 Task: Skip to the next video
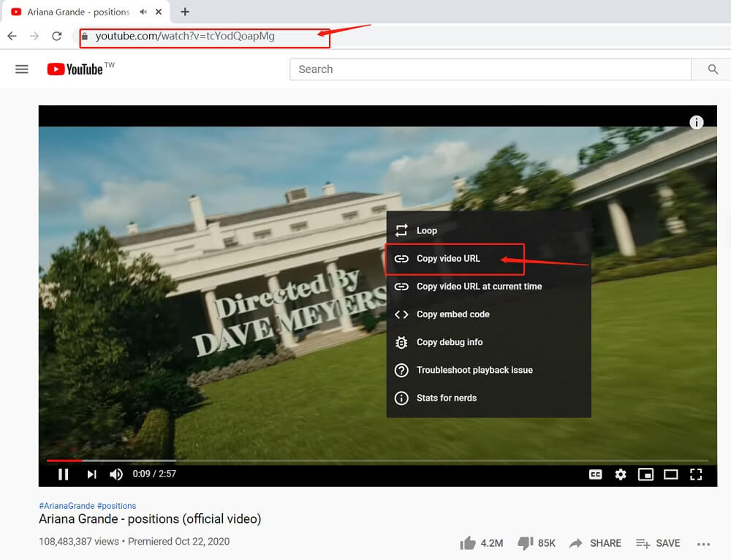(x=91, y=474)
